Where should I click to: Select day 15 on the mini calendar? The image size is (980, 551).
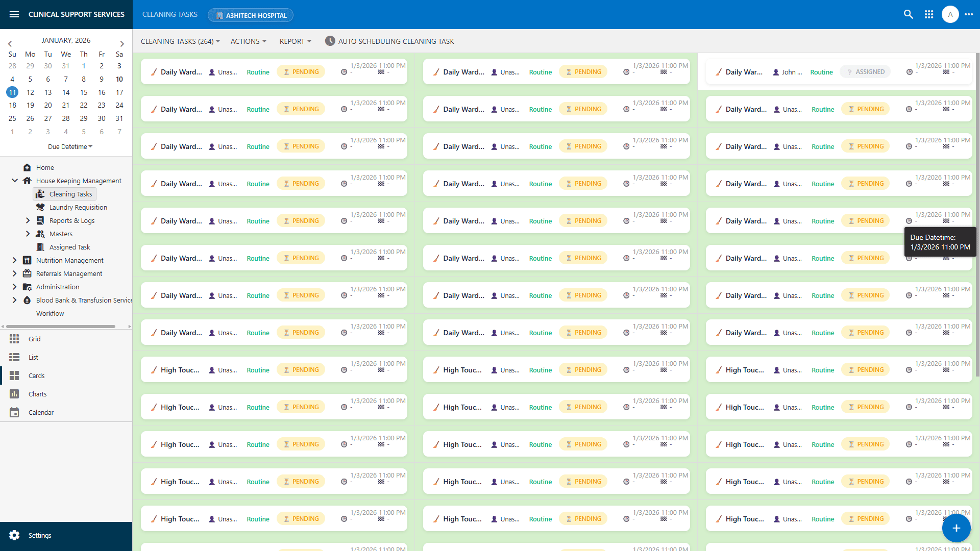coord(84,92)
